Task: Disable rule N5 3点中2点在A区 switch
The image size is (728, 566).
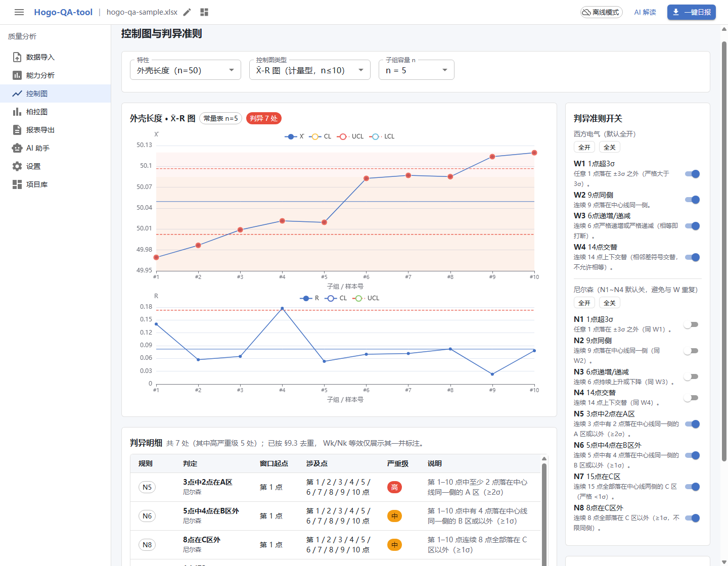Action: tap(692, 424)
